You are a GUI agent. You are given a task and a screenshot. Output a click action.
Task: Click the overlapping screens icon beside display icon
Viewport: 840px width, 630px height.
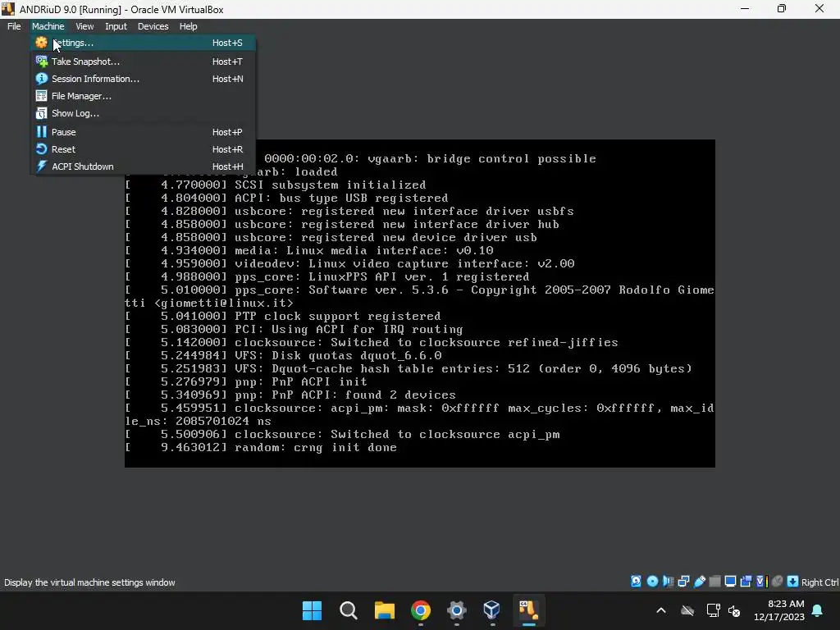[745, 582]
